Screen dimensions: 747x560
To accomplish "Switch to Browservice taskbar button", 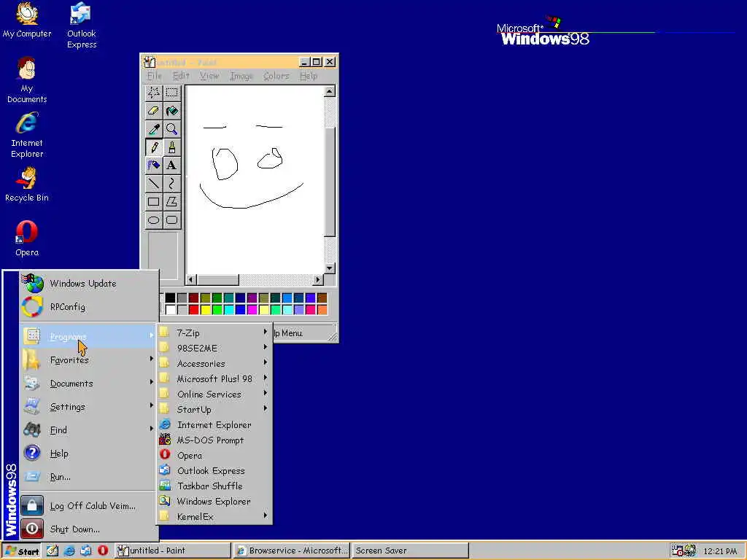I will tap(292, 551).
